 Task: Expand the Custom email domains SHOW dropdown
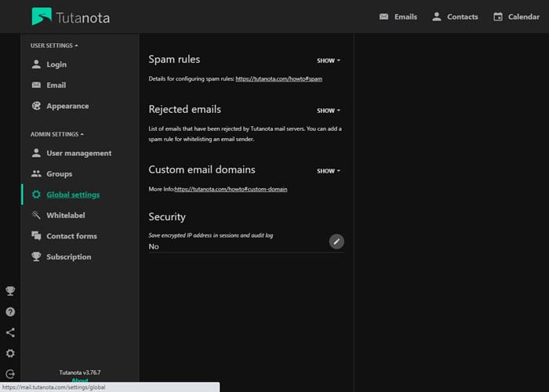tap(329, 171)
